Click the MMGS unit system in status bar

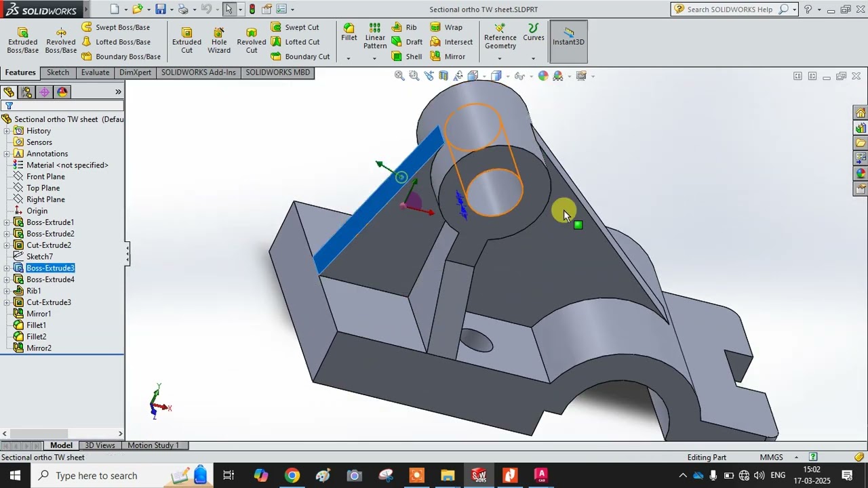click(x=772, y=457)
